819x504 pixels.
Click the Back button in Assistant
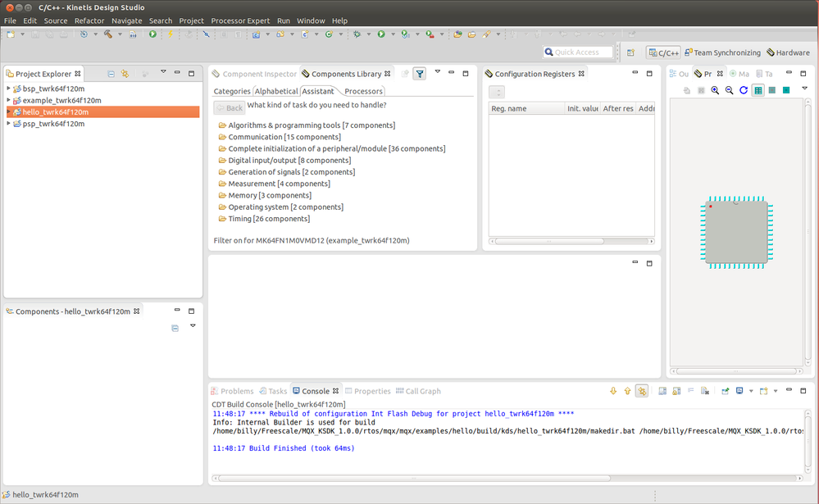(x=230, y=107)
